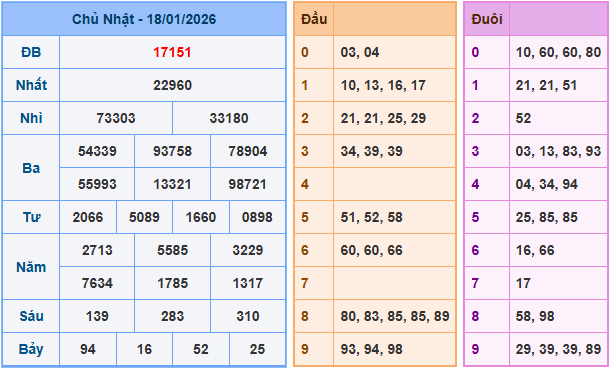Select Đuôi values 21, 21, 51
The height and width of the screenshot is (368, 611).
pyautogui.click(x=546, y=85)
